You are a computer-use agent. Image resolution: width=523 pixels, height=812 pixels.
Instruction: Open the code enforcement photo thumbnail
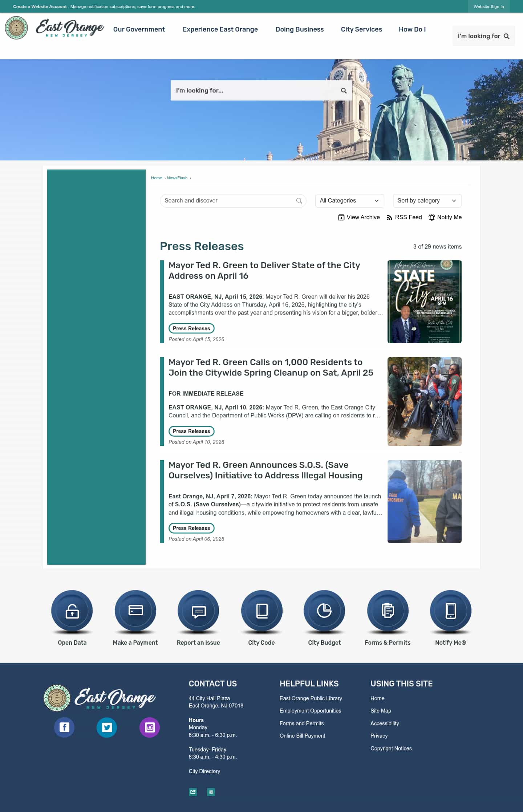click(425, 501)
